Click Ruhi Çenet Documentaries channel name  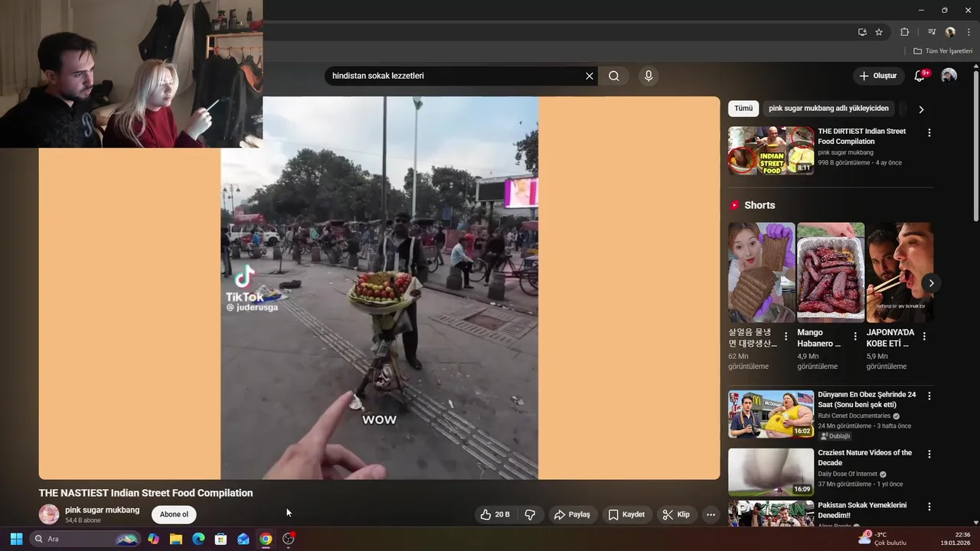click(854, 416)
